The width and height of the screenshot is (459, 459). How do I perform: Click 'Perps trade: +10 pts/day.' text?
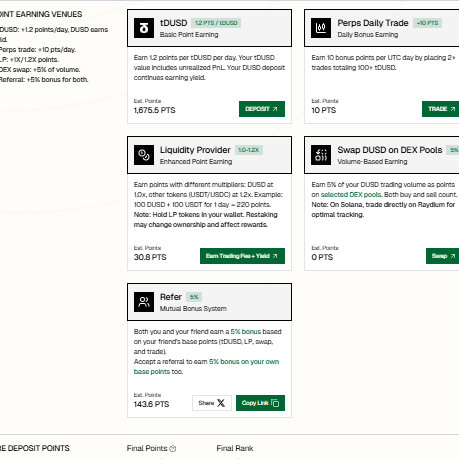pyautogui.click(x=38, y=50)
